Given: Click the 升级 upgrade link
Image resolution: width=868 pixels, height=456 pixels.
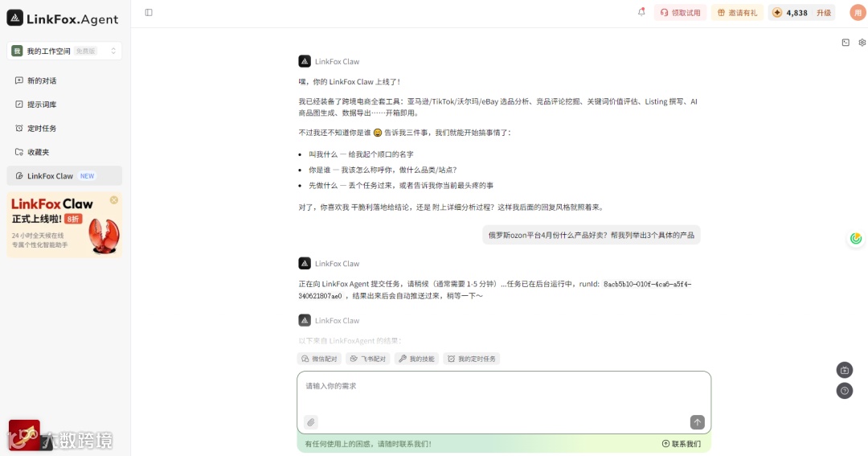Looking at the screenshot, I should pyautogui.click(x=824, y=13).
